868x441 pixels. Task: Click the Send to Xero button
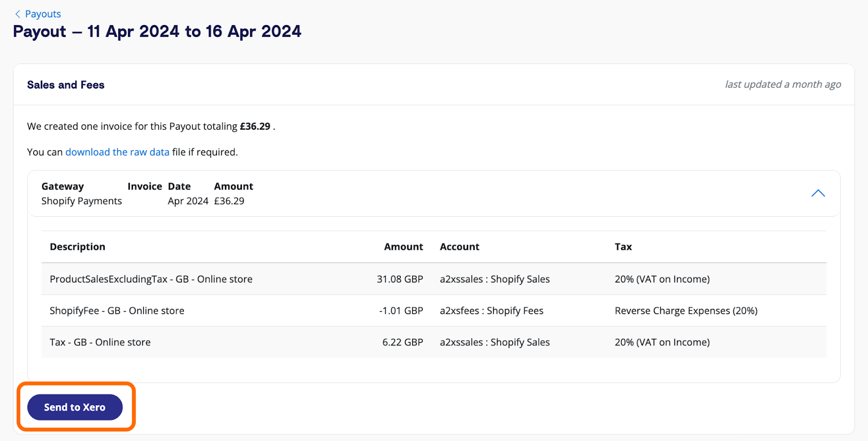[x=75, y=407]
